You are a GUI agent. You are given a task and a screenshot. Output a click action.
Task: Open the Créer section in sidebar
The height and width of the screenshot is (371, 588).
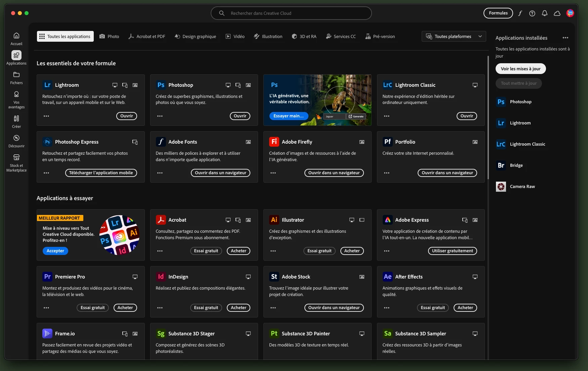[16, 122]
